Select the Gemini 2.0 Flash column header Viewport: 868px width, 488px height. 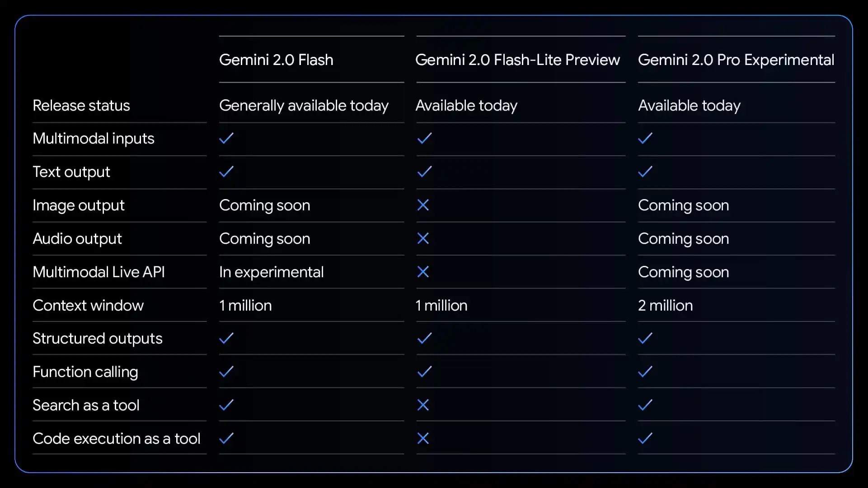tap(276, 60)
